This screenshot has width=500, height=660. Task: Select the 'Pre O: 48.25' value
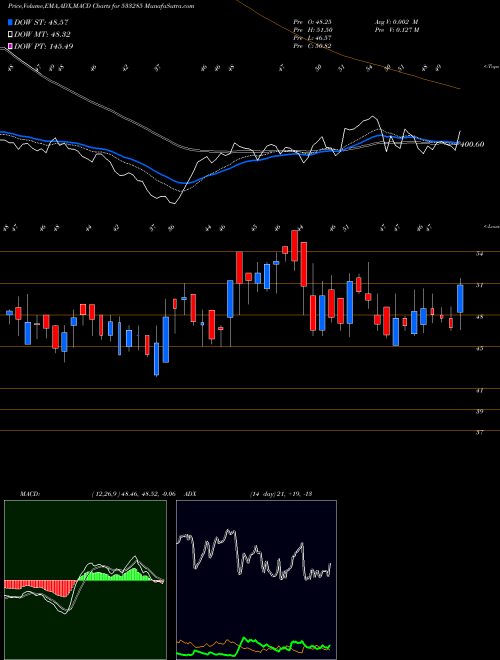(x=314, y=21)
